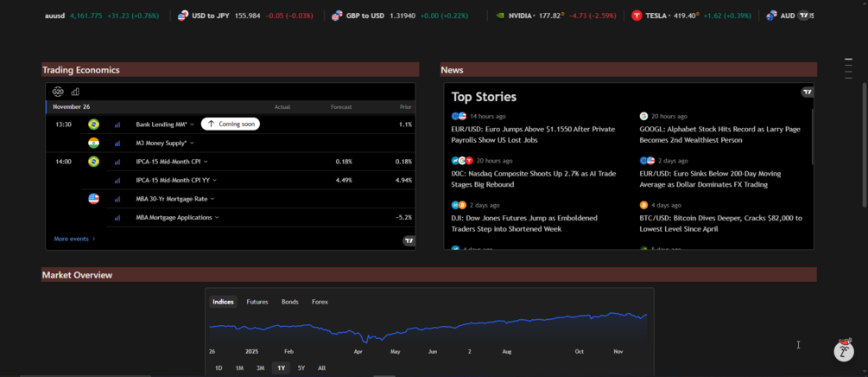Open the Euro Jumps Above $1.1550 story

[533, 135]
